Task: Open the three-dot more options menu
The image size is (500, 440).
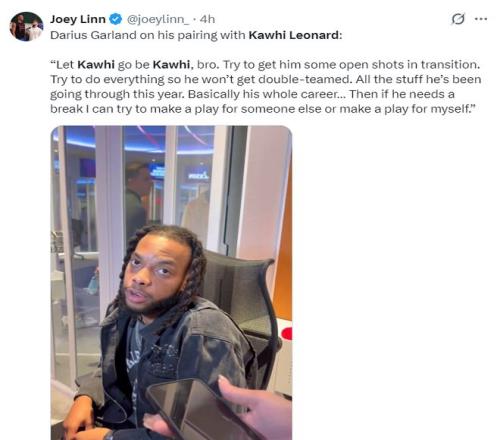Action: [x=481, y=19]
